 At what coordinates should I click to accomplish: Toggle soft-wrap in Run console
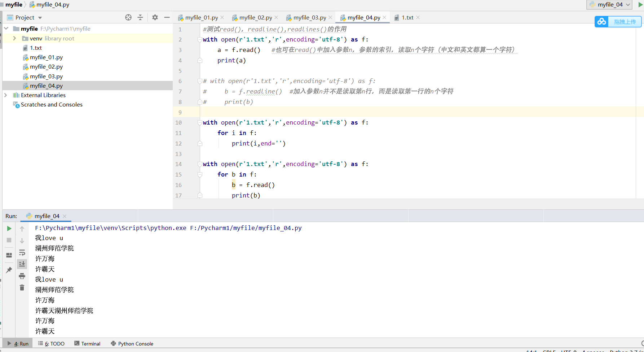pos(22,252)
